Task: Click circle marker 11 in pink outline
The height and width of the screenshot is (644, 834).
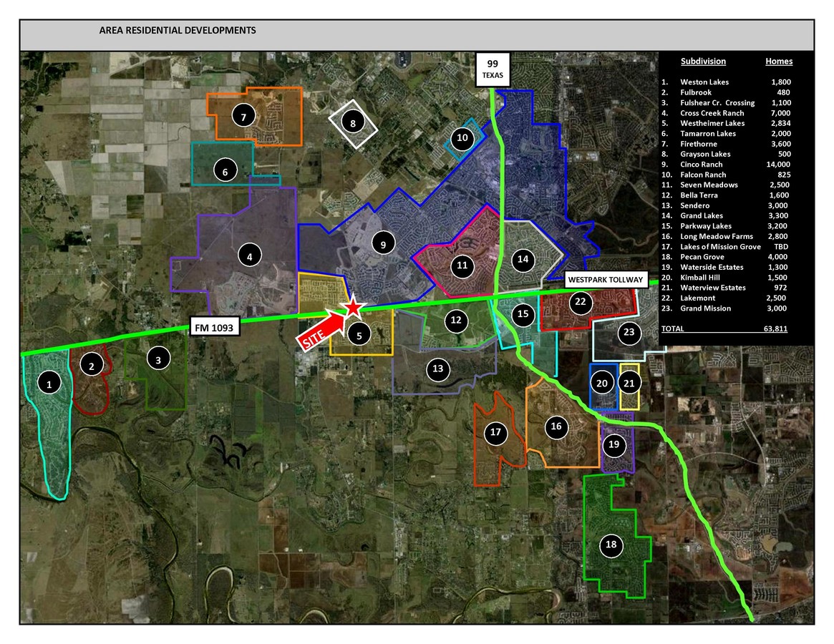Action: (462, 265)
